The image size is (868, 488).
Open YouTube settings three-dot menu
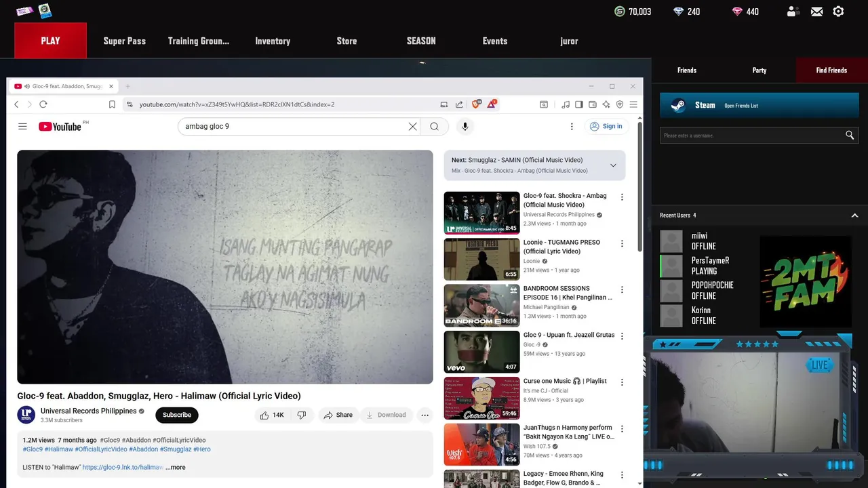572,126
